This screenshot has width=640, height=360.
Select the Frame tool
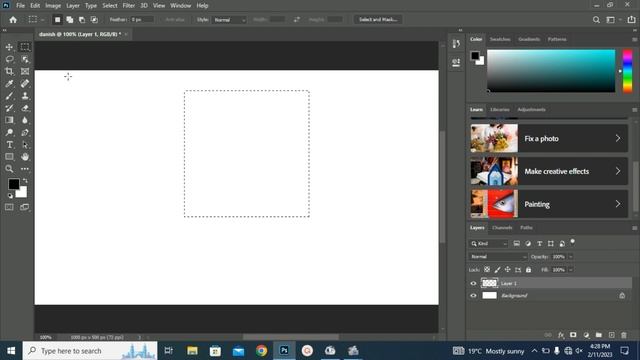25,71
